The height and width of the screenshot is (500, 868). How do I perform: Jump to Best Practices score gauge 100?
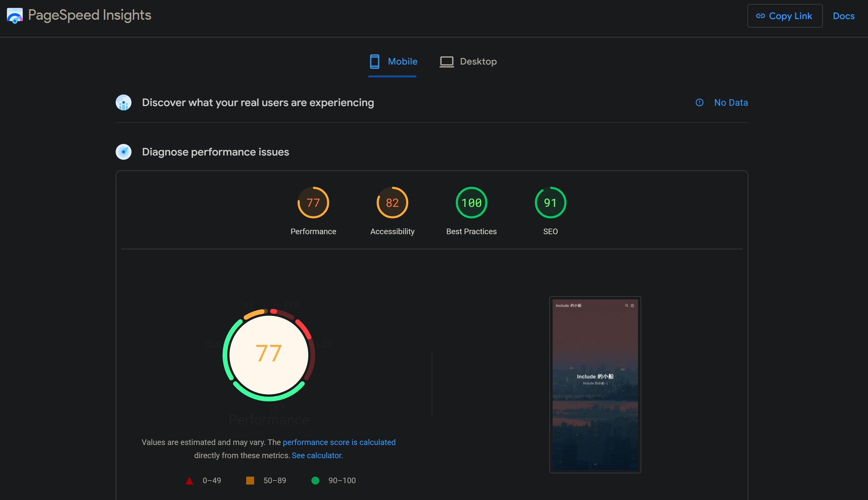(x=471, y=203)
